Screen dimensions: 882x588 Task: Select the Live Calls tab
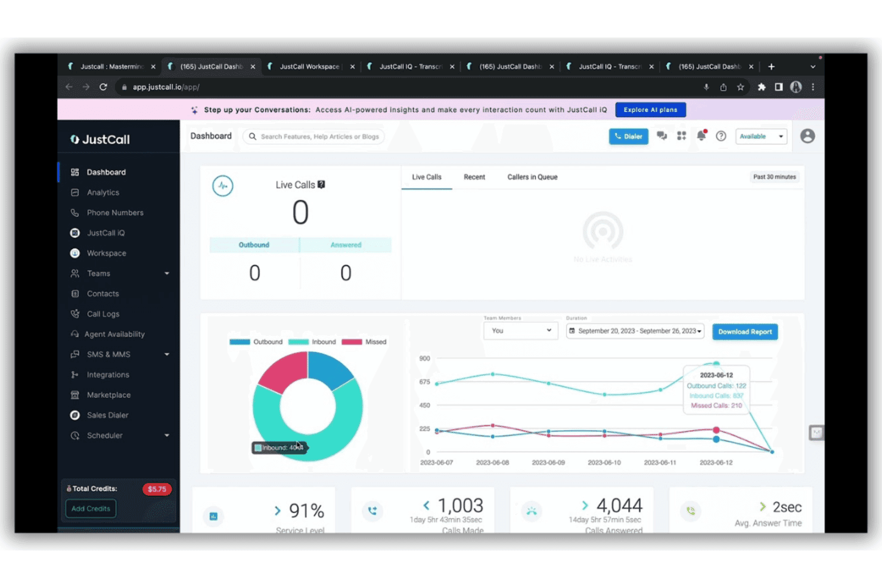coord(427,177)
